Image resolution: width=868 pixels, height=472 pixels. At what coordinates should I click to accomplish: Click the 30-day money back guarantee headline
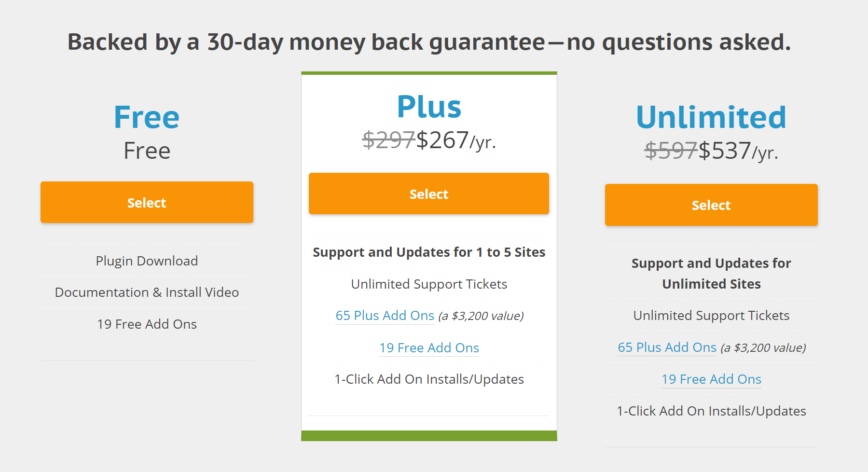[429, 42]
